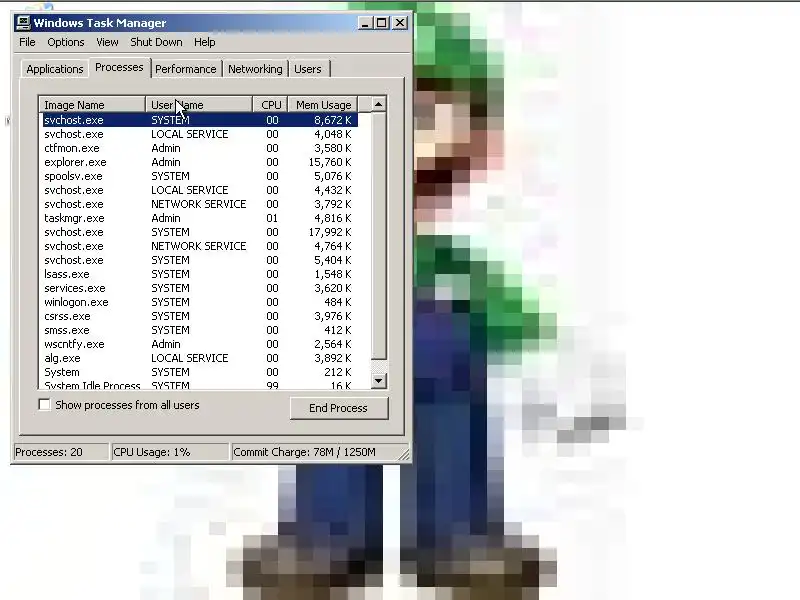Open the Networking tab
The height and width of the screenshot is (600, 800).
click(255, 69)
